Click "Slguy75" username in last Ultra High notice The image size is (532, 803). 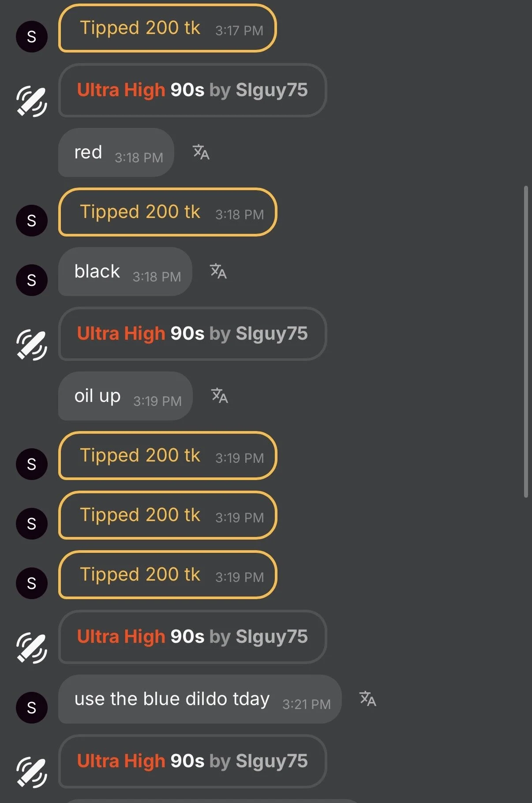pos(272,761)
